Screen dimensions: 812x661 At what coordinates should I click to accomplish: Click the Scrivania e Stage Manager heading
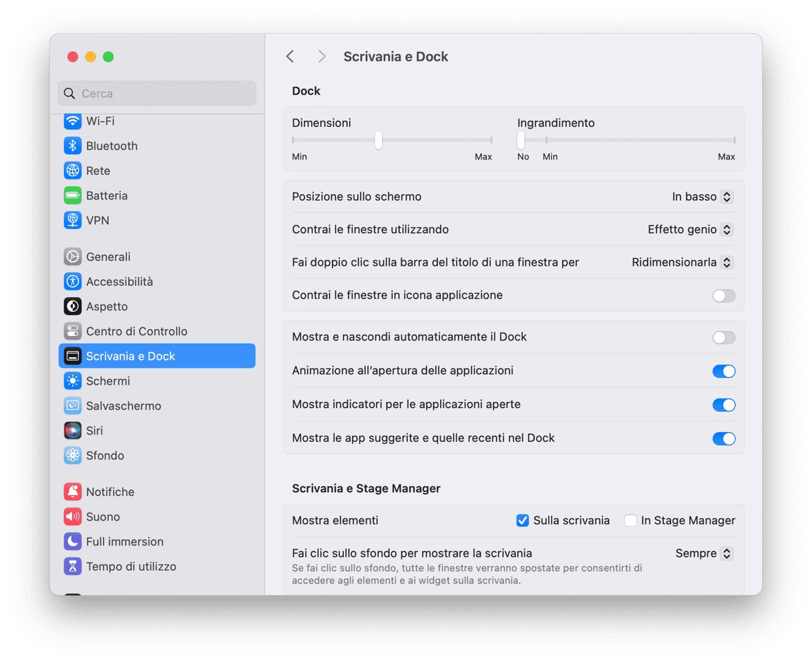[x=366, y=488]
